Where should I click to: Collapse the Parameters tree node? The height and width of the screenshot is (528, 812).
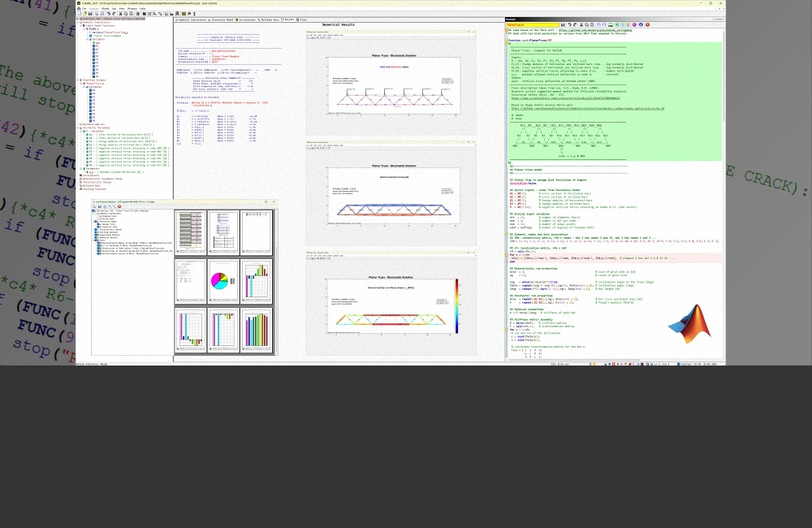[x=80, y=168]
